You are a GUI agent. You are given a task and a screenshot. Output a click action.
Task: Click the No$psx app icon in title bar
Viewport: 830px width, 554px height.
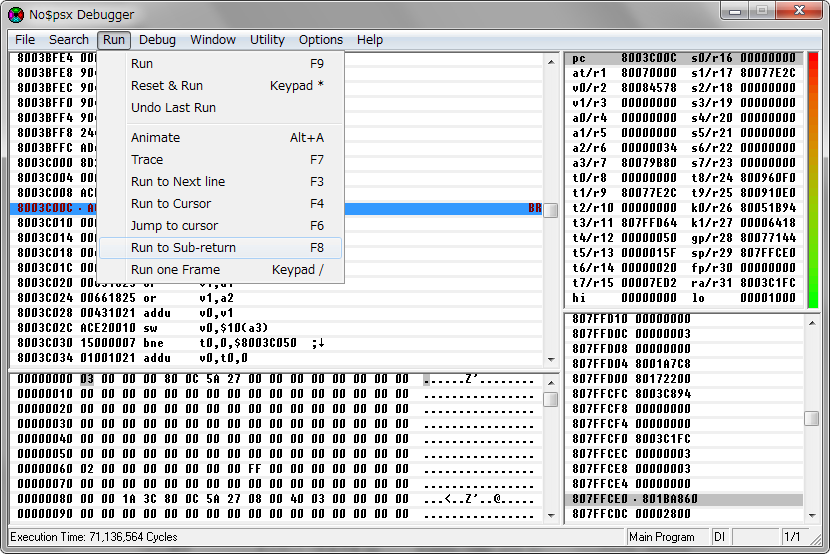pos(16,14)
